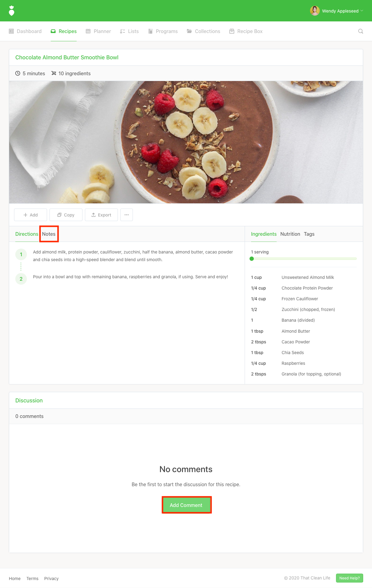Open the search magnifier icon

(361, 31)
